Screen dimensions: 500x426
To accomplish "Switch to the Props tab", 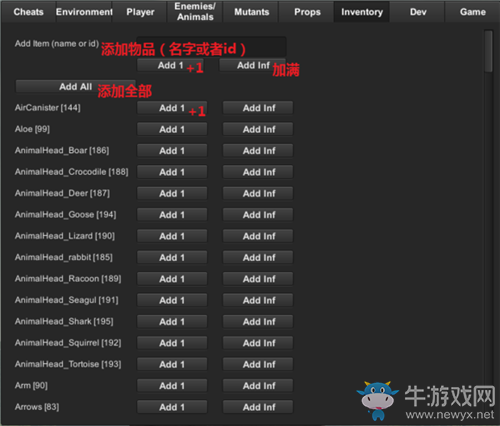I will [307, 12].
